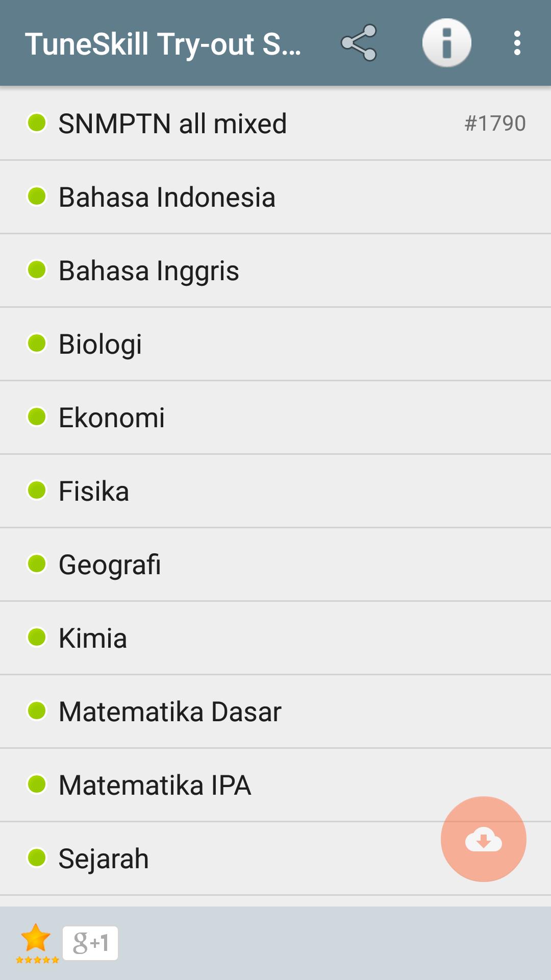Open Matematika Dasar try-out
This screenshot has width=551, height=980.
(x=170, y=712)
